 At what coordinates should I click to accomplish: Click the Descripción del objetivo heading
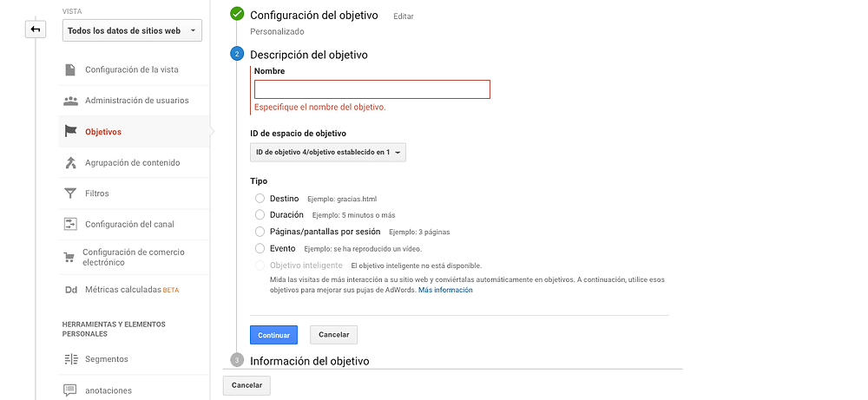point(309,55)
